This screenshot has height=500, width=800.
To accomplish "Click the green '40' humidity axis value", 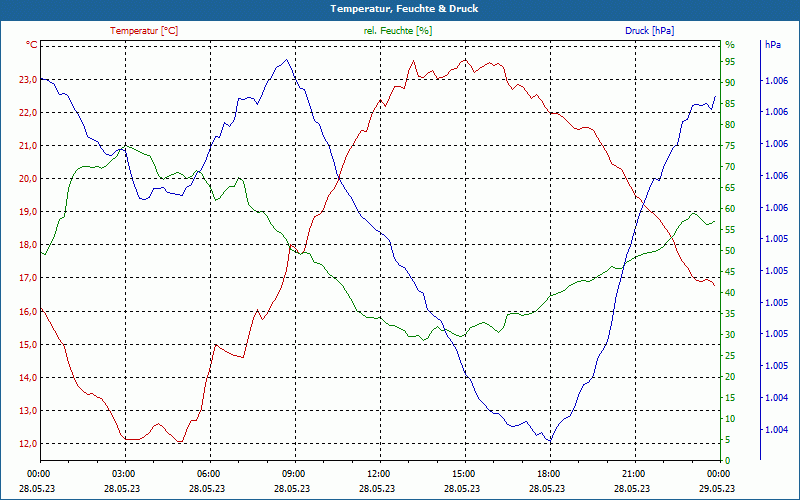I will point(730,293).
